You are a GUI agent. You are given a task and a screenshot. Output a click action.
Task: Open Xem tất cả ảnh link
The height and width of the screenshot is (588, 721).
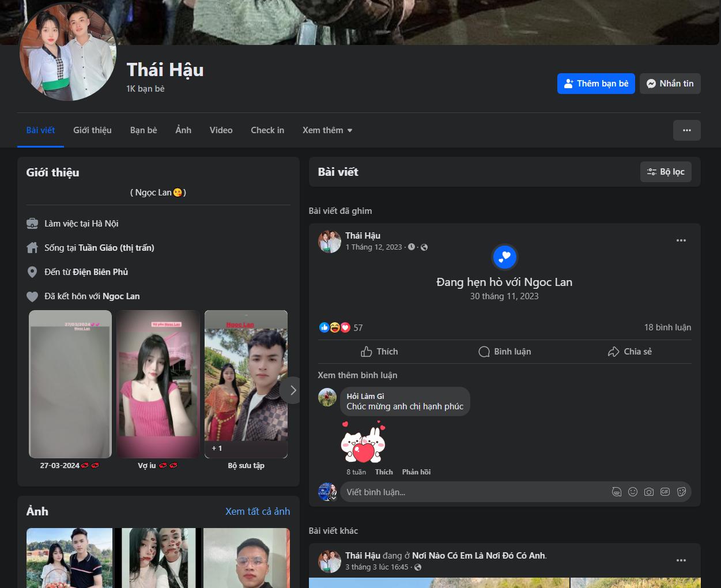tap(258, 511)
